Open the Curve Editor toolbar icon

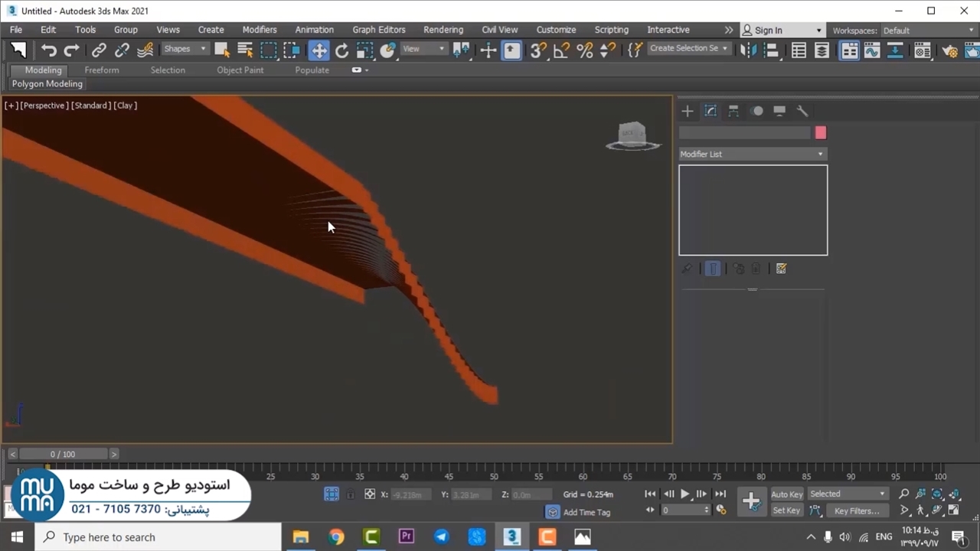[872, 51]
